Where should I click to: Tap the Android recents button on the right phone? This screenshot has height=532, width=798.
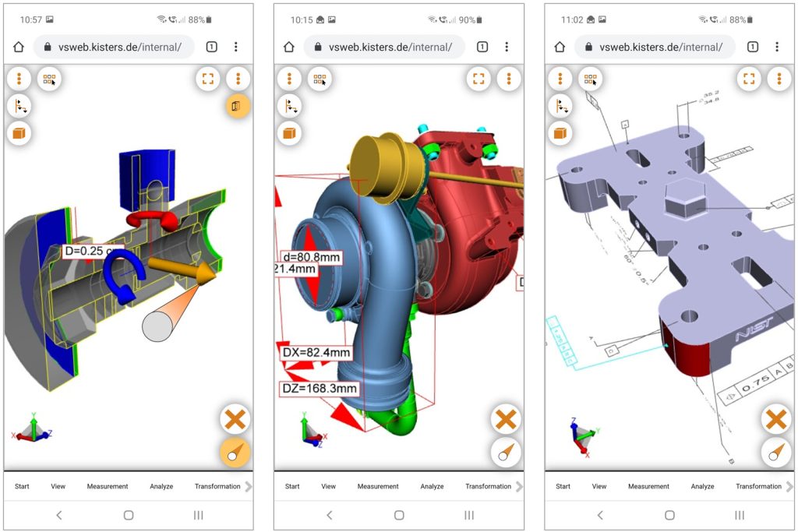click(x=740, y=515)
